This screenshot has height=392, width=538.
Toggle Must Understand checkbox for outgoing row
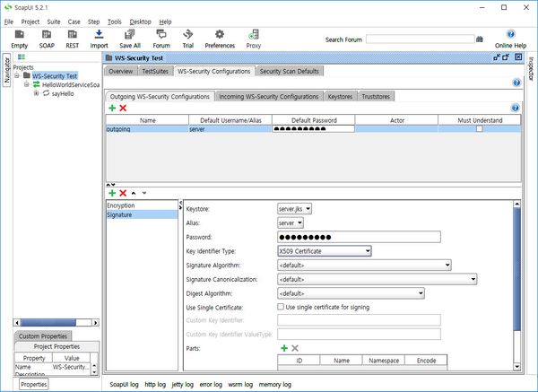click(x=479, y=129)
